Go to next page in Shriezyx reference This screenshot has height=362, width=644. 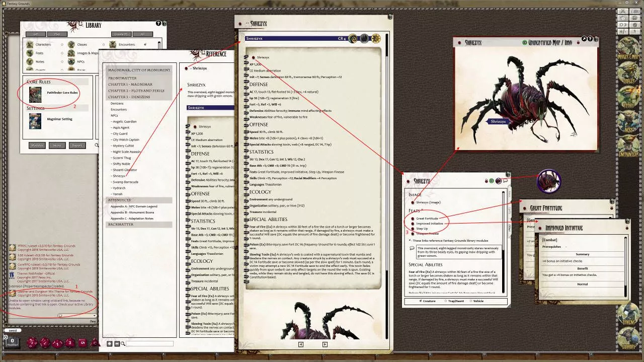(325, 344)
